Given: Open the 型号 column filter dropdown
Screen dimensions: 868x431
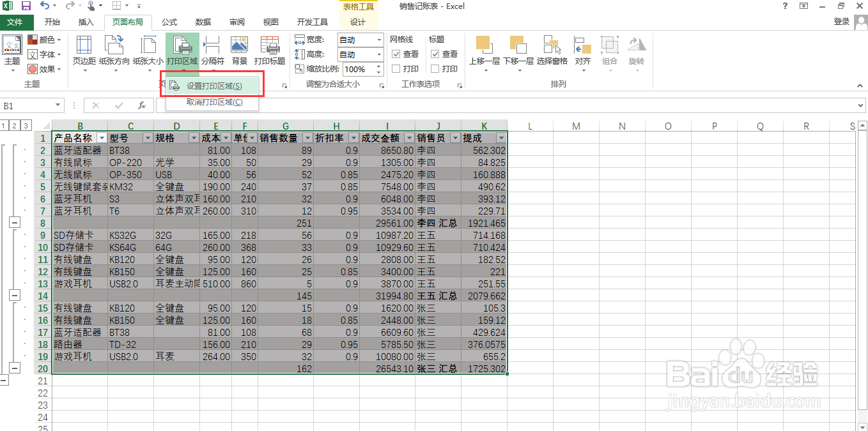Looking at the screenshot, I should coord(148,138).
